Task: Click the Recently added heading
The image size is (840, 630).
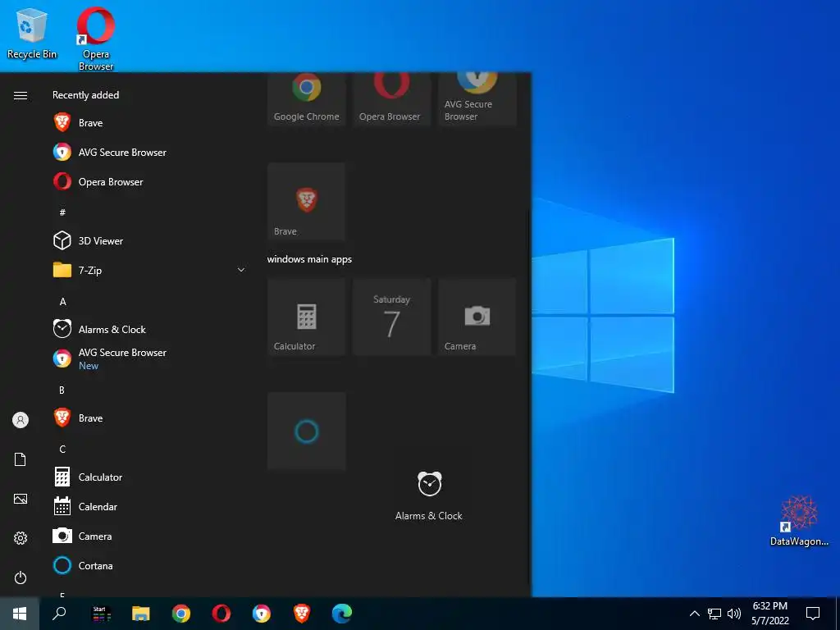Action: tap(85, 95)
